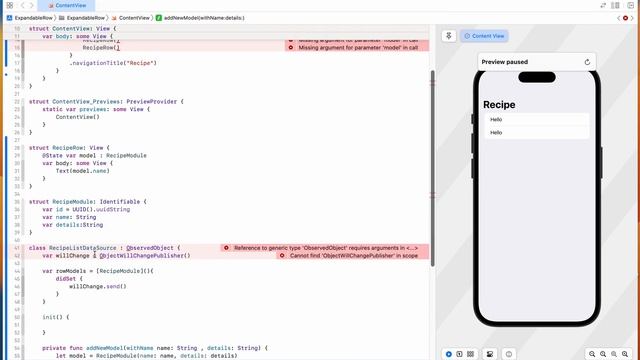Click init() code line
The width and height of the screenshot is (640, 360).
point(56,317)
